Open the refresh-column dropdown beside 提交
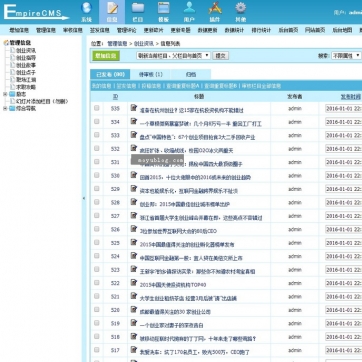Image resolution: width=362 pixels, height=362 pixels. pos(173,56)
